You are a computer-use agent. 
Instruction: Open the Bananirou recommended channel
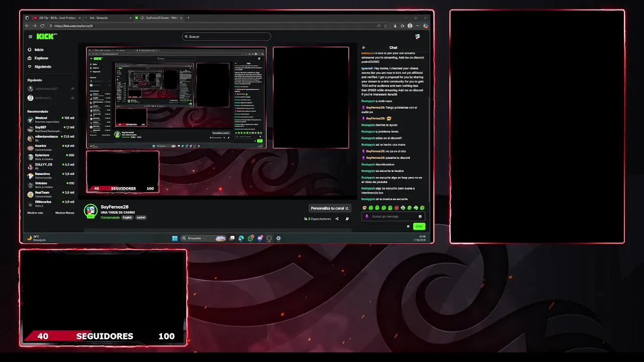pyautogui.click(x=51, y=175)
